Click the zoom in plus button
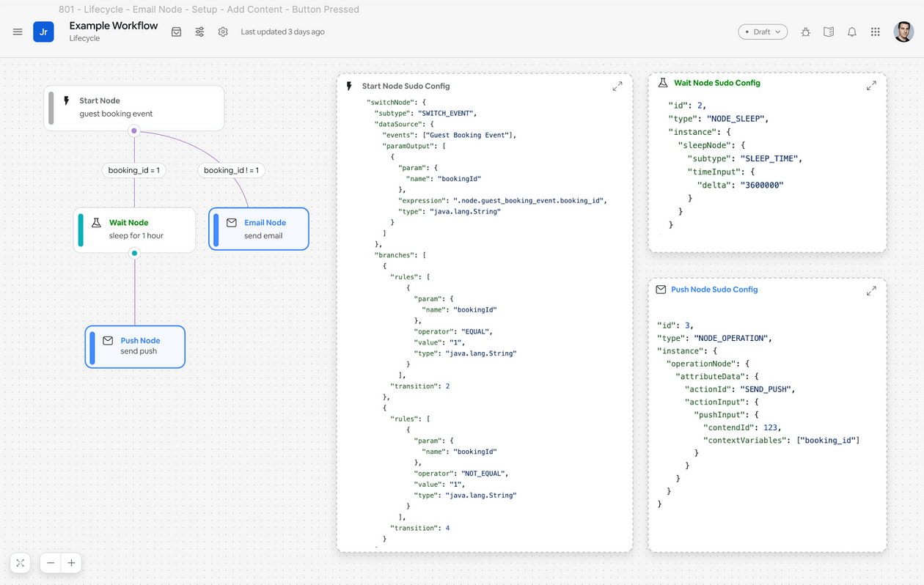Screen dimensions: 924x585 (x=71, y=563)
